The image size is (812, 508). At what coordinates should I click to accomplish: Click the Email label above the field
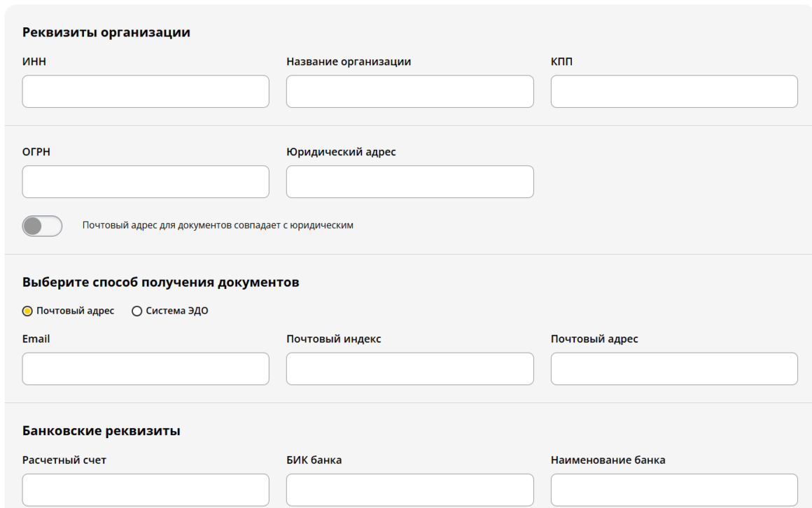tap(36, 339)
